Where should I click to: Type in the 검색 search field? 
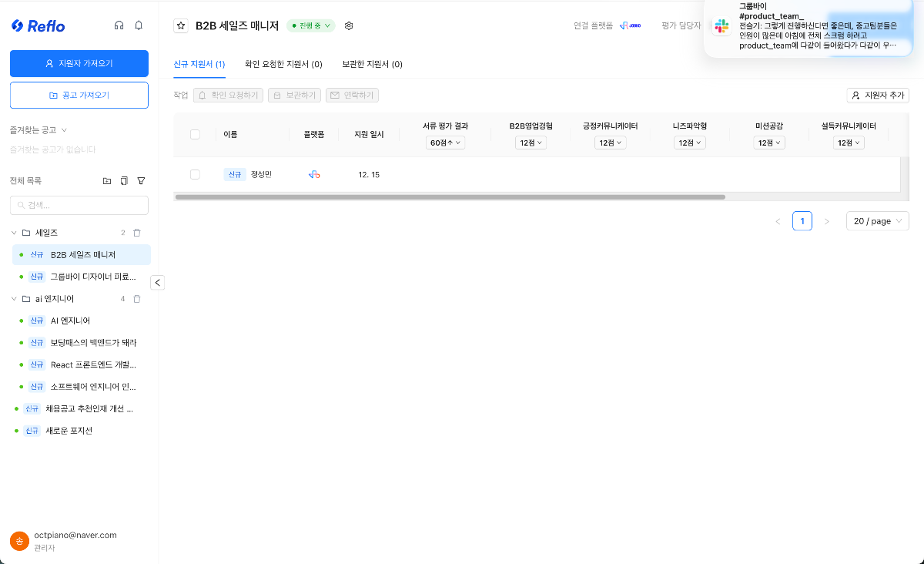click(79, 205)
